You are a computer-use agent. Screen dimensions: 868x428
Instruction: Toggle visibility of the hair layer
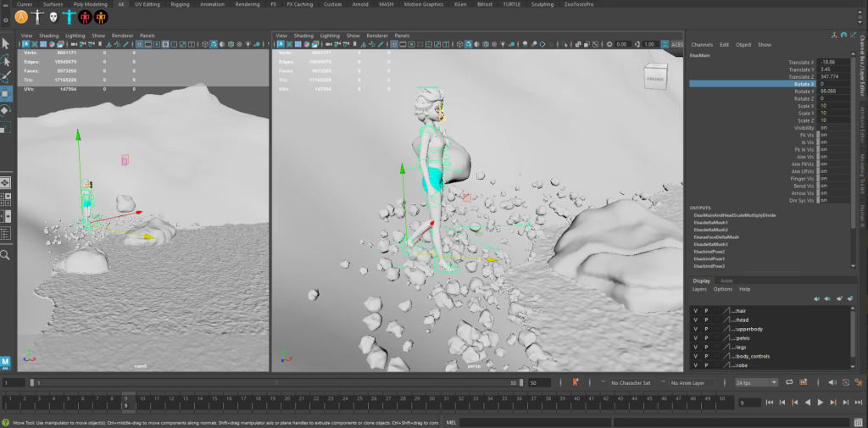click(x=695, y=311)
